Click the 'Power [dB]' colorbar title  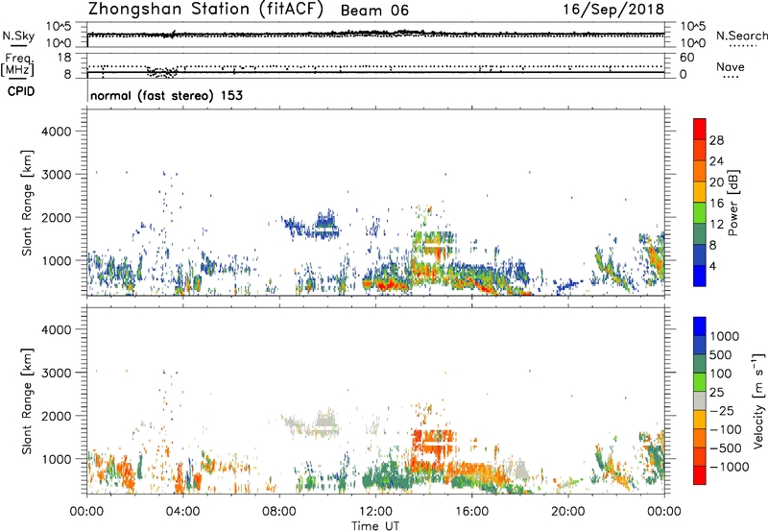tap(732, 203)
